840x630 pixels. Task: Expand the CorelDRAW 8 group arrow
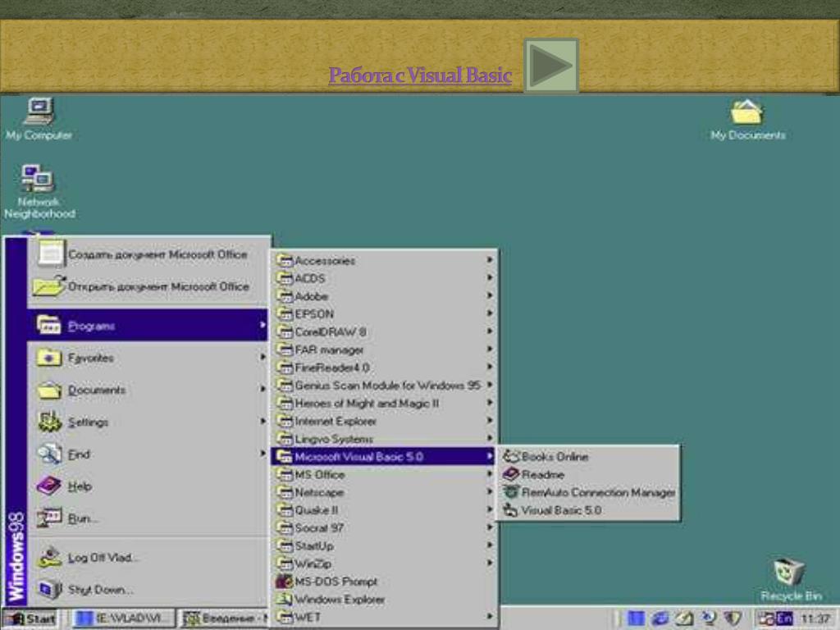(x=490, y=331)
